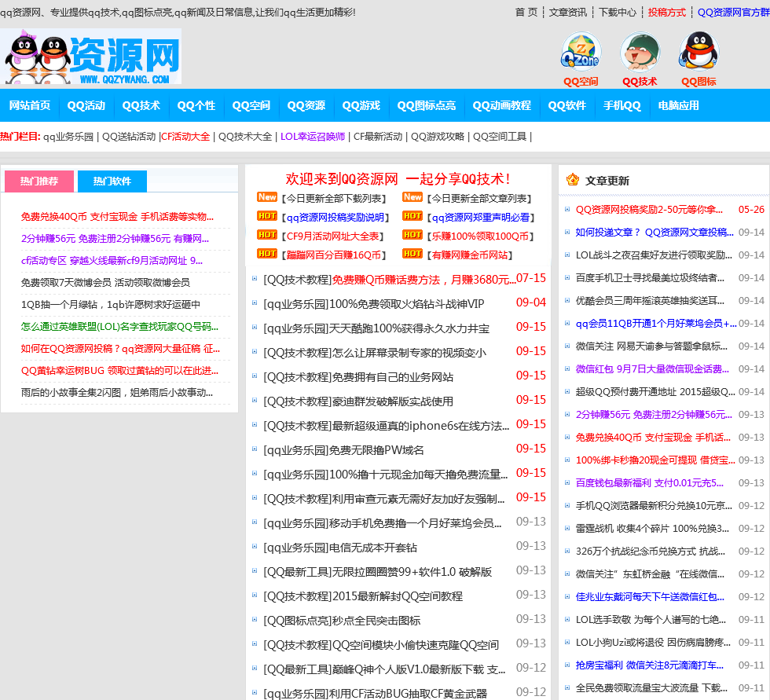Open the QQ空间 Qzone star icon
Image resolution: width=770 pixels, height=700 pixels.
click(581, 52)
